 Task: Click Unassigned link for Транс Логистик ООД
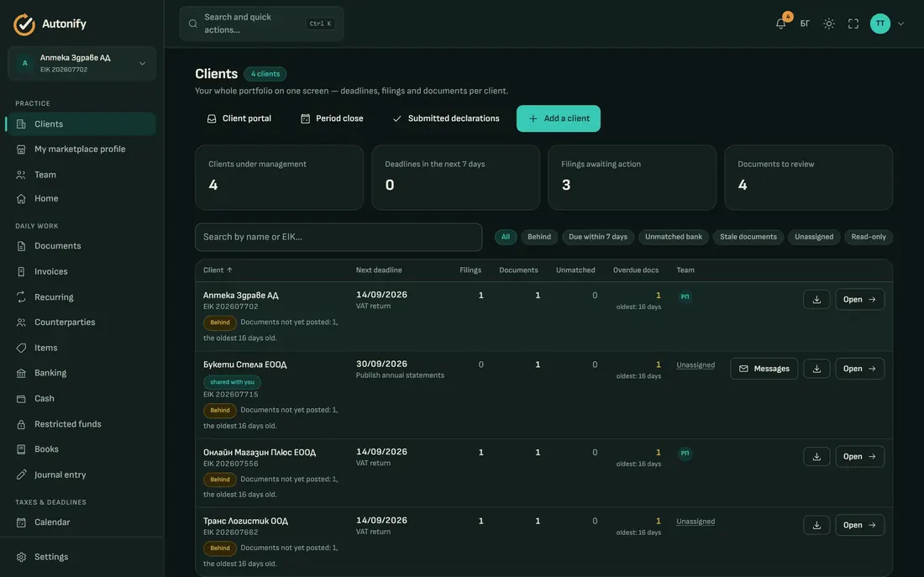click(696, 522)
